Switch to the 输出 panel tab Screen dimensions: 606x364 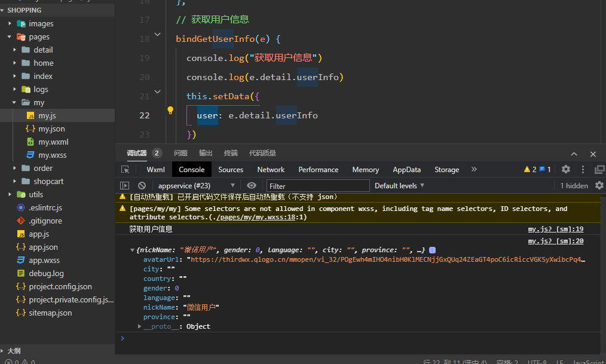(206, 154)
